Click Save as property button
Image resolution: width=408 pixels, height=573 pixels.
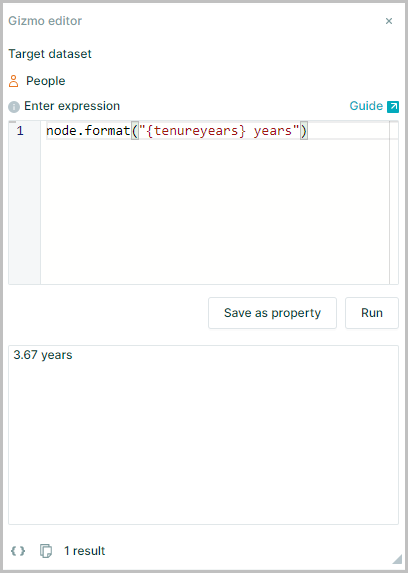tap(272, 313)
